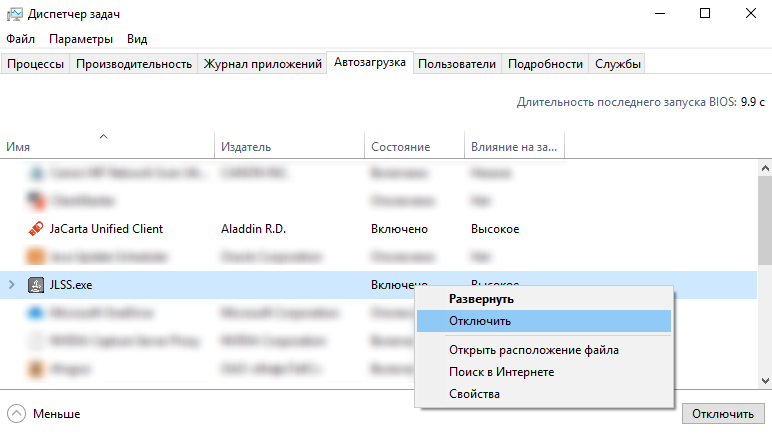
Task: Select Отключить in the context menu
Action: coord(480,321)
